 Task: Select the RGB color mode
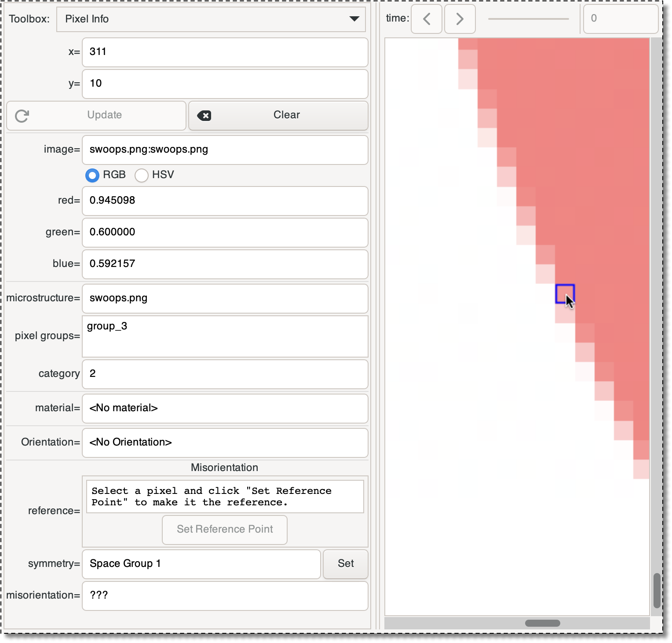(x=92, y=175)
